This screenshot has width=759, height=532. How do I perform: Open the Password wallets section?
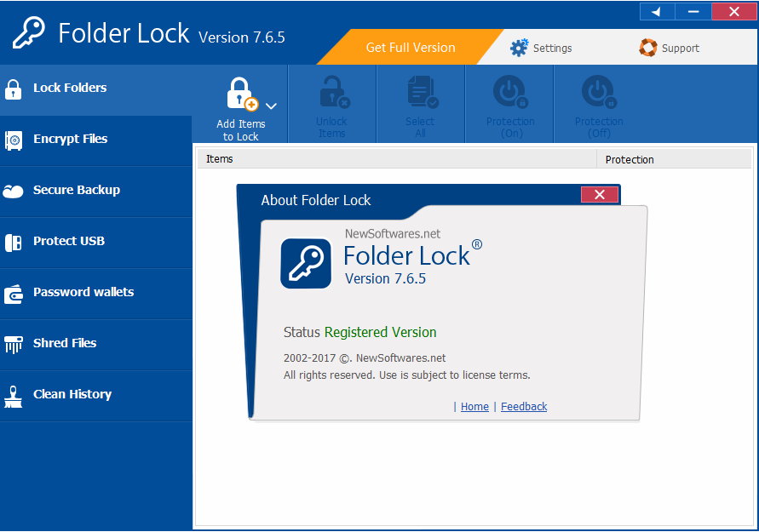point(96,294)
